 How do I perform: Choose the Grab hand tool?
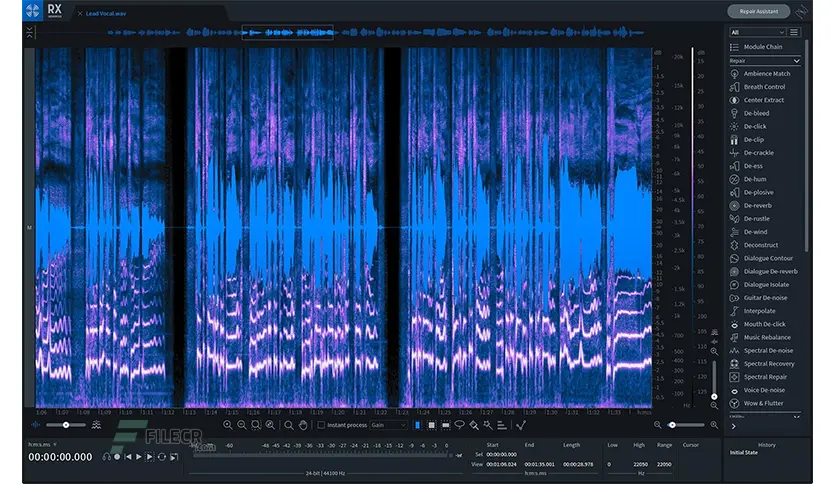[303, 425]
